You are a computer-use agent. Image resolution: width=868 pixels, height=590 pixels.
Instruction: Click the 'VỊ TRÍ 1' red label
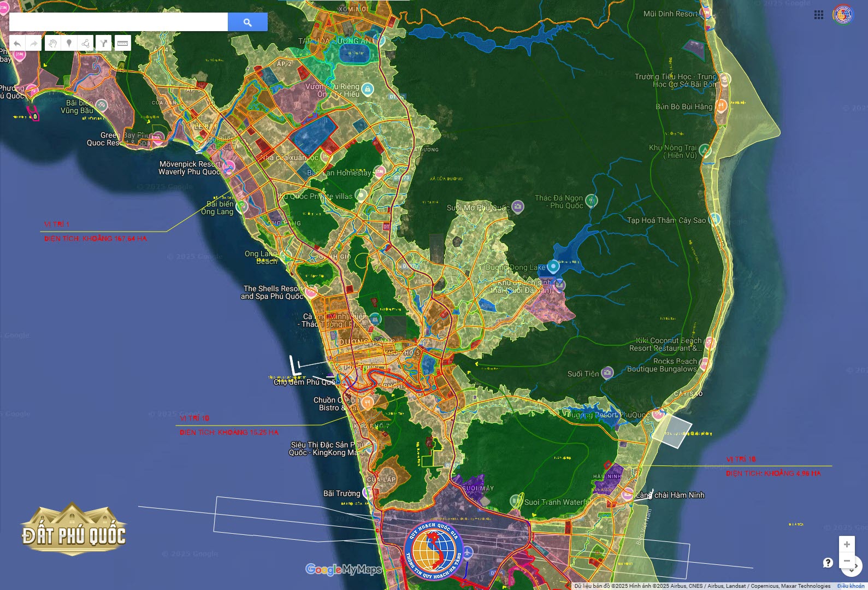click(x=57, y=225)
